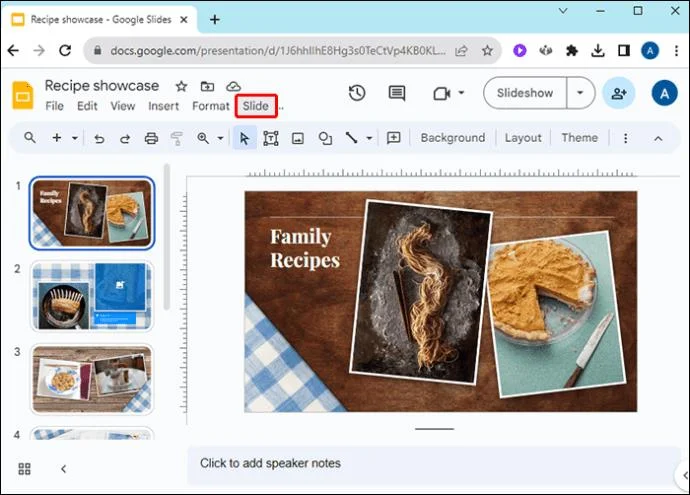Viewport: 690px width, 495px height.
Task: Click the paint format icon
Action: [x=176, y=138]
